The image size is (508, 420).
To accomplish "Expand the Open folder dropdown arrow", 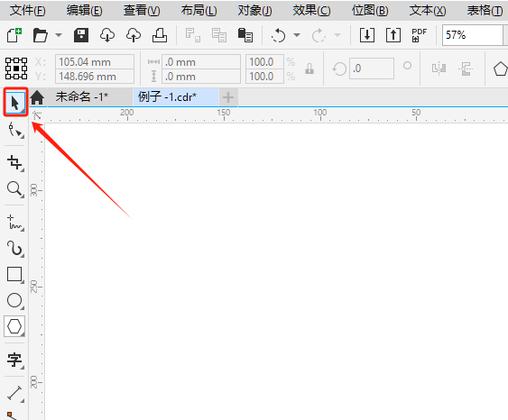I will tap(59, 35).
